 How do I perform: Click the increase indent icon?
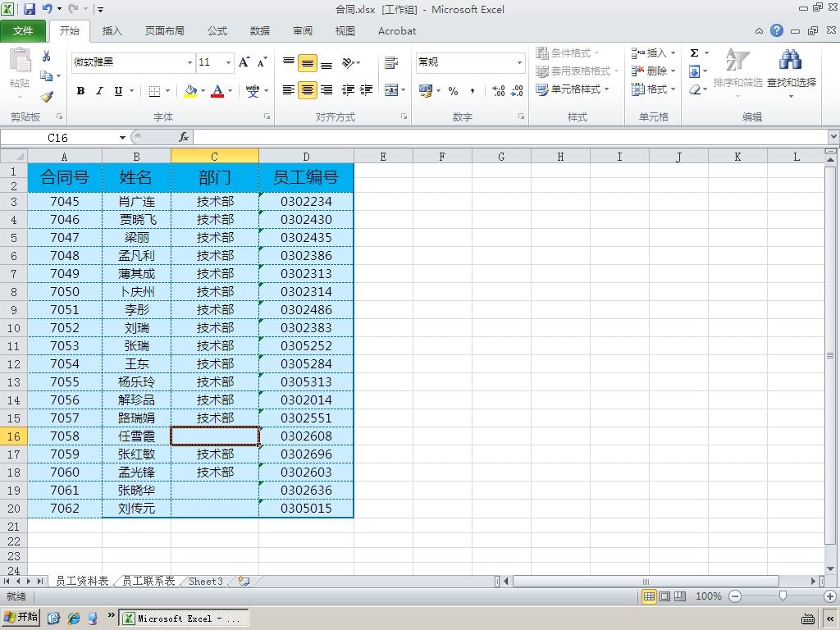coord(367,90)
